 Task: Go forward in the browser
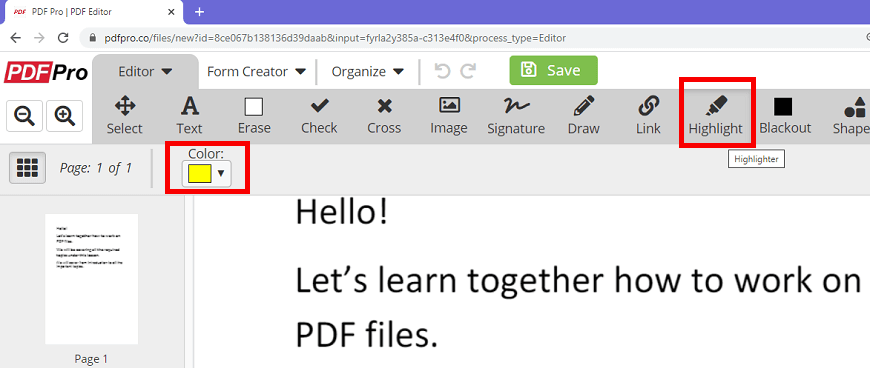(39, 38)
